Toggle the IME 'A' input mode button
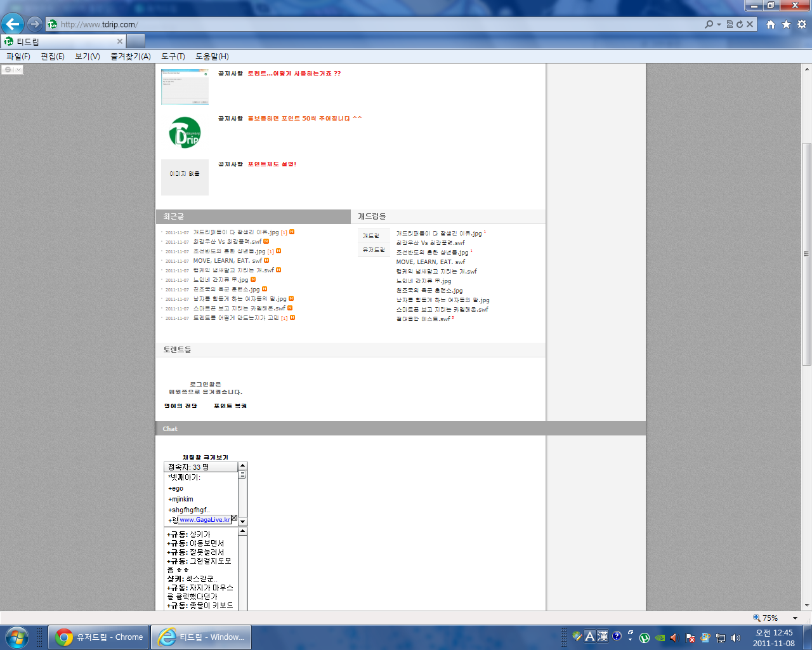 590,636
